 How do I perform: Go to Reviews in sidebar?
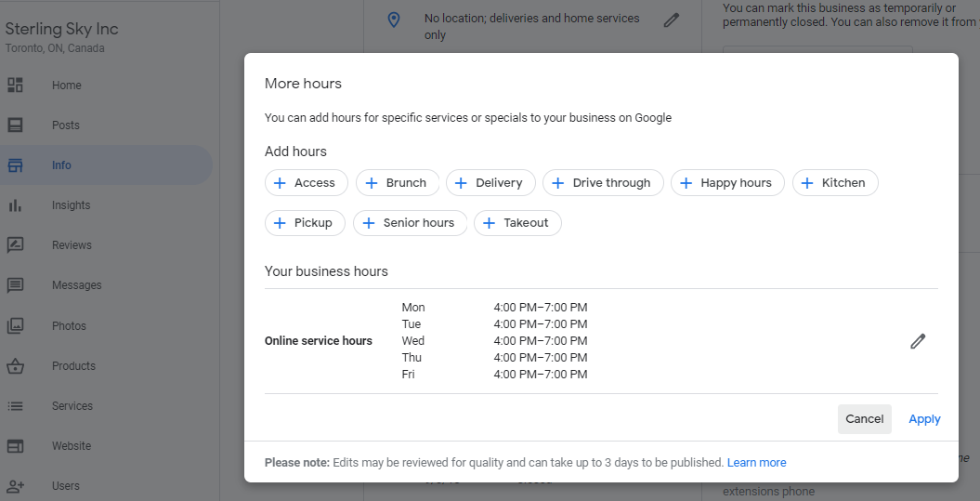click(x=72, y=245)
